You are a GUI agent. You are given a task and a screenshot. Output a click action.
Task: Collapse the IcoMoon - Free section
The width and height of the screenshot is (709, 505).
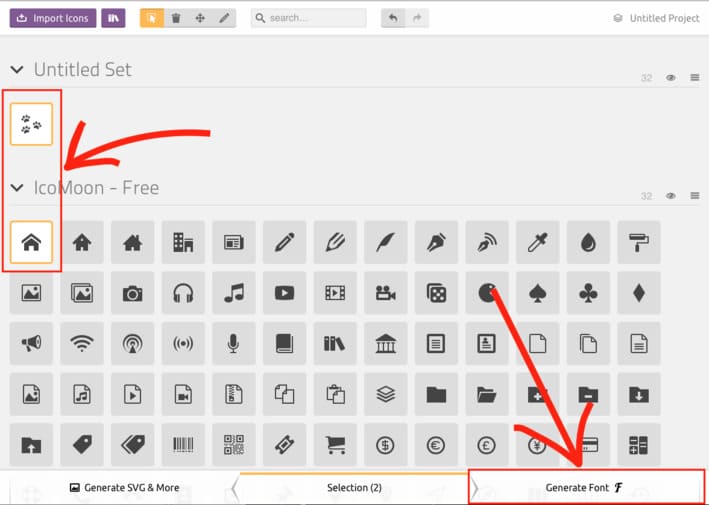point(17,188)
